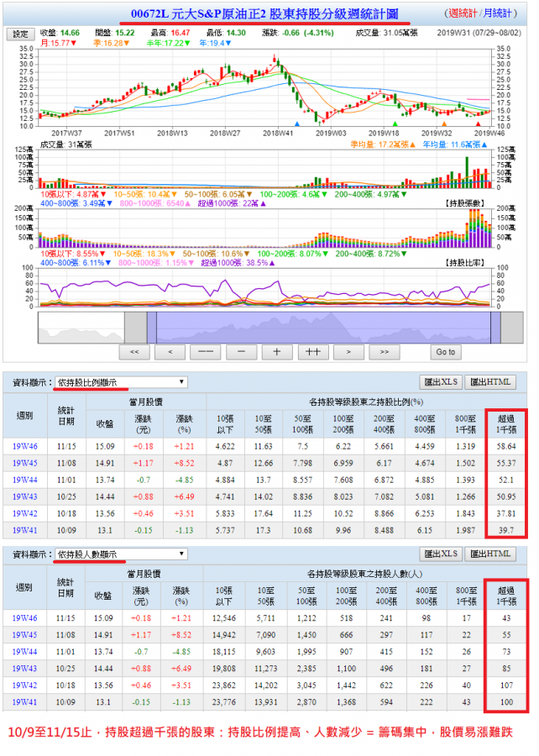Click 58.64 cell in 超過1千張 ratio column
Viewport: 539px width, 756px height.
coord(506,447)
